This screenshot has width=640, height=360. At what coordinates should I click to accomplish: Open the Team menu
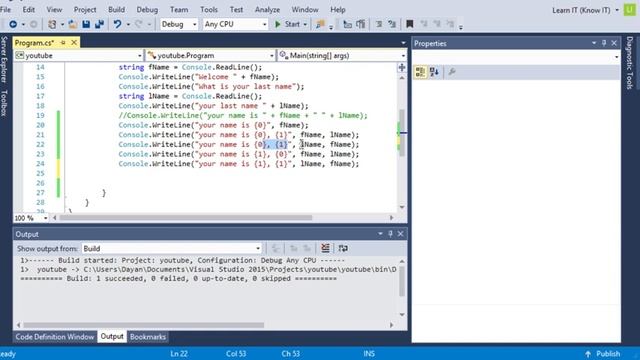179,10
